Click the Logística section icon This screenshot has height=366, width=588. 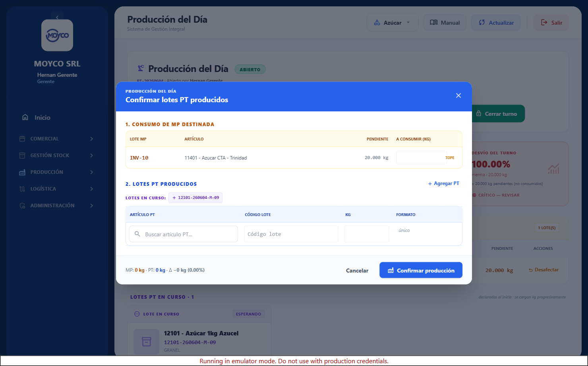(22, 189)
